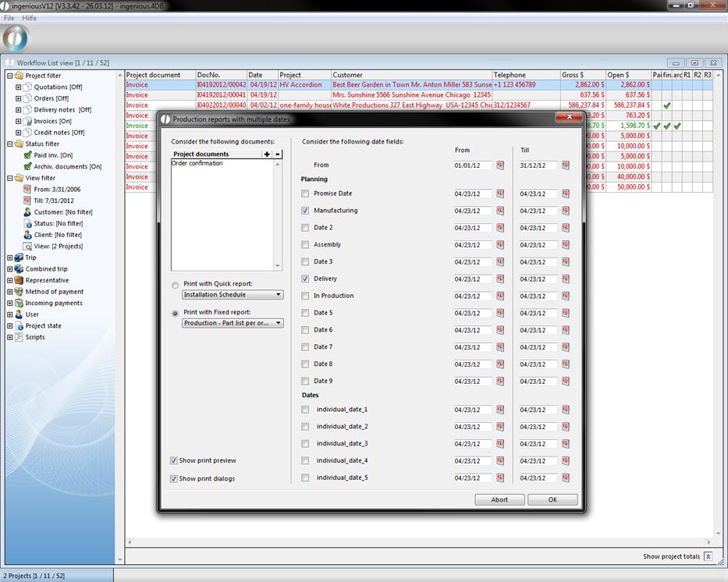
Task: Open the File menu
Action: pos(9,18)
